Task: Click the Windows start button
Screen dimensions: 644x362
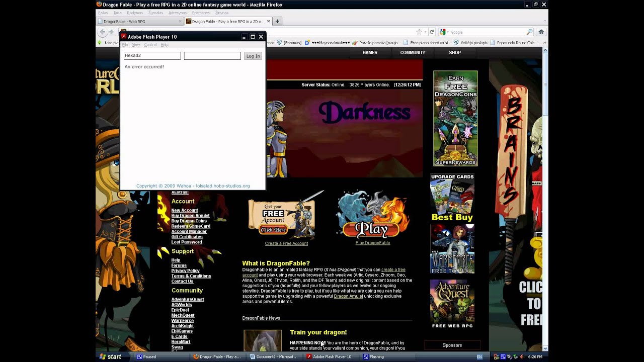Action: (x=111, y=356)
